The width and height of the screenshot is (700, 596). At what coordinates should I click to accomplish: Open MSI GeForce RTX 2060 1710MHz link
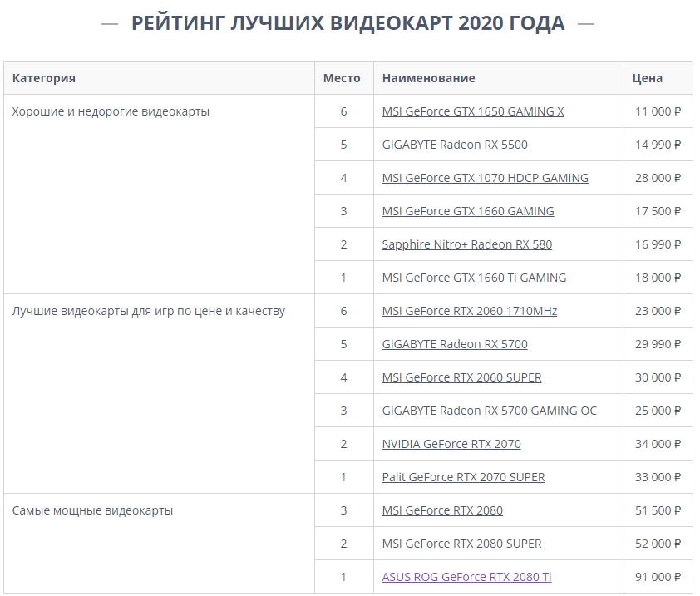coord(469,311)
